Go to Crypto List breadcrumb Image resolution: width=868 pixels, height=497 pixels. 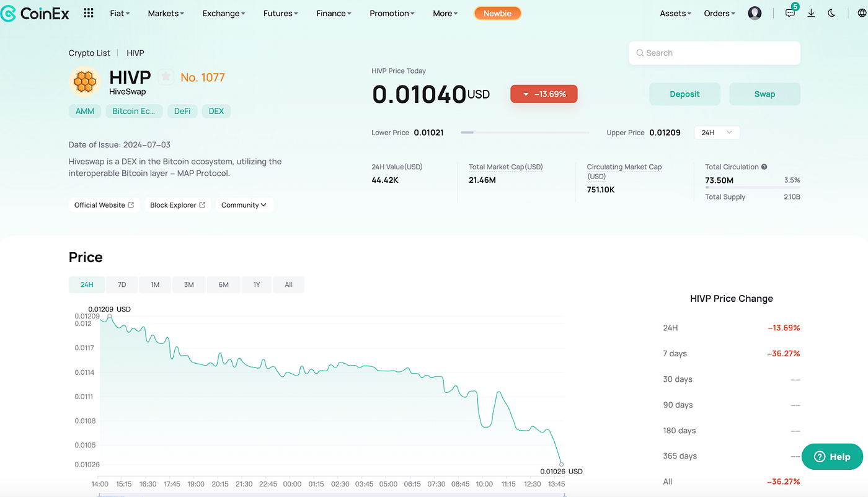coord(89,53)
